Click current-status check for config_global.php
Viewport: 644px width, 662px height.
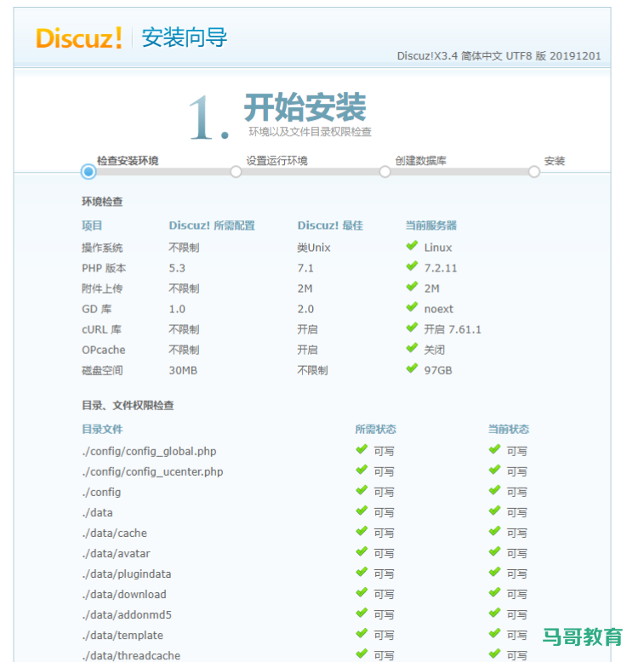tap(494, 449)
